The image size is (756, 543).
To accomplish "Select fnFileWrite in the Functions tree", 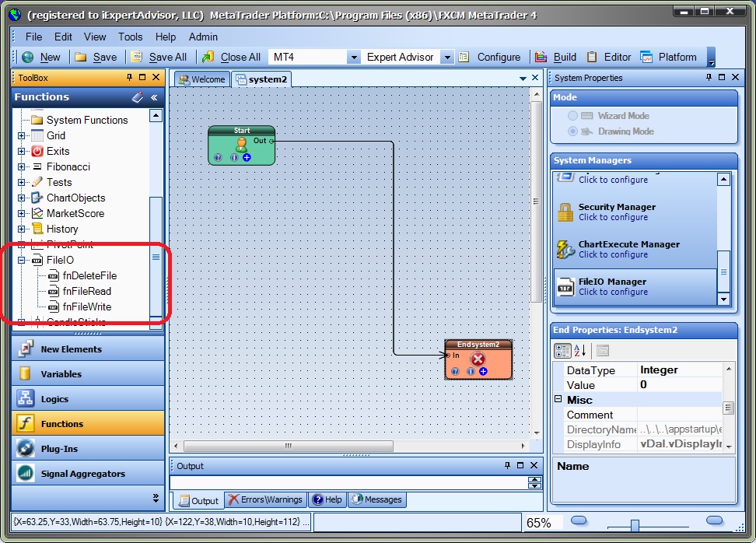I will 87,307.
